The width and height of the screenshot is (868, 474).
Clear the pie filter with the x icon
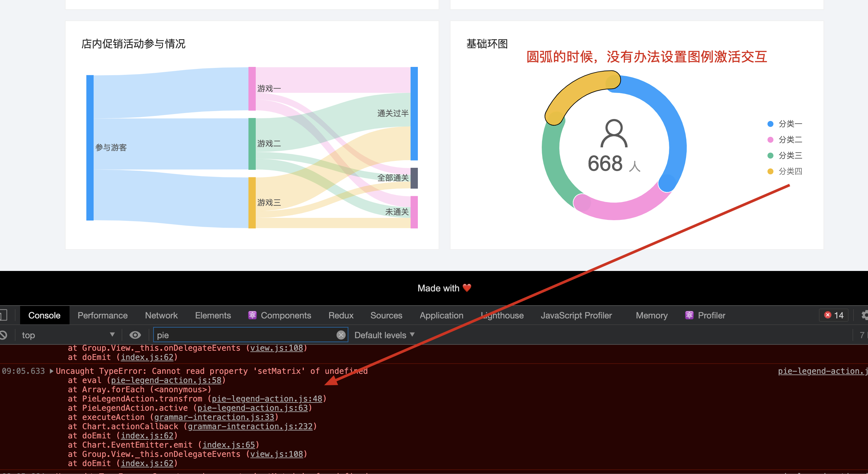(341, 335)
